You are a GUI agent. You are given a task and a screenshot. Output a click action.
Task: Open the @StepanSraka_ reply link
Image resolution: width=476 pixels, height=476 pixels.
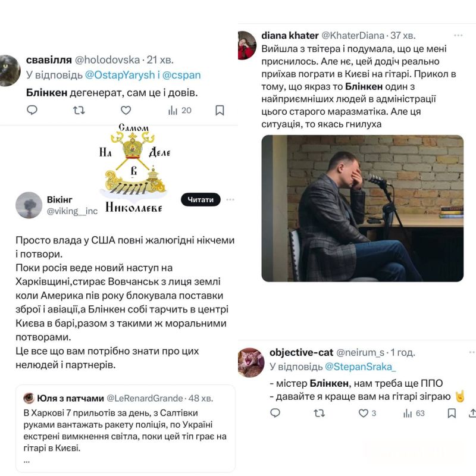(361, 367)
